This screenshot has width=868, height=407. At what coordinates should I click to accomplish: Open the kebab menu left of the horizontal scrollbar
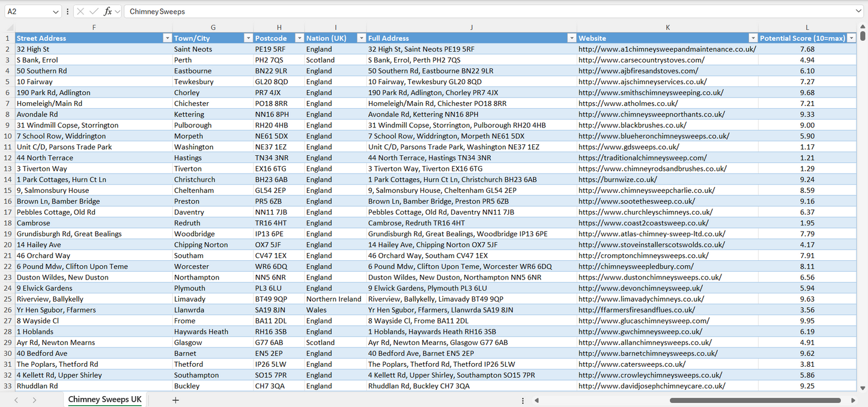point(522,400)
